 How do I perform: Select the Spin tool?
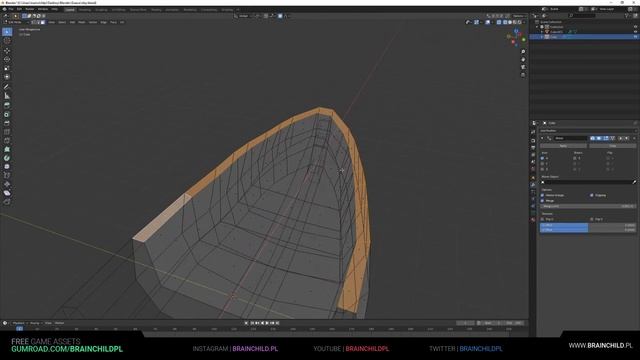[7, 158]
